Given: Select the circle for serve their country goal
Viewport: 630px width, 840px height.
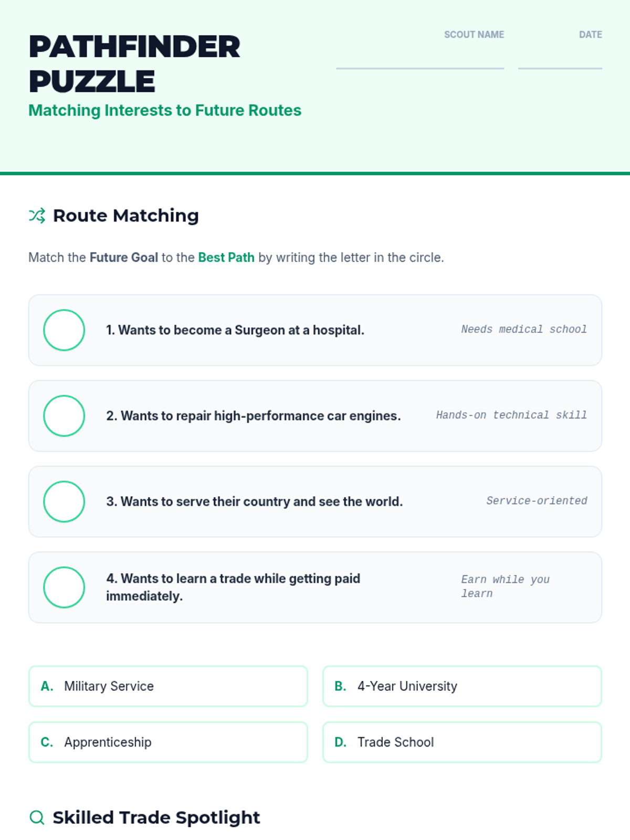Looking at the screenshot, I should pos(64,501).
